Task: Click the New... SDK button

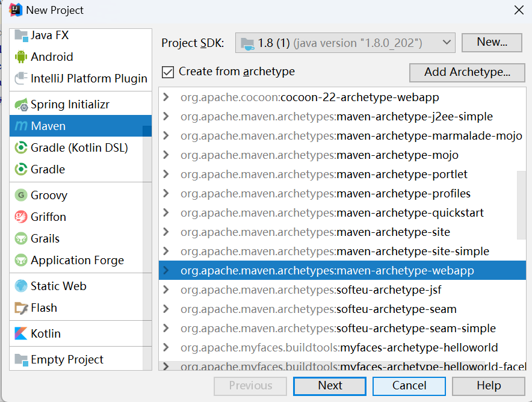Action: (x=492, y=42)
